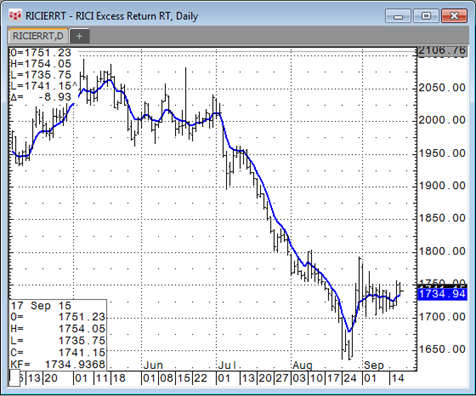
Task: Click the 2000.00 price scale label
Action: click(442, 120)
